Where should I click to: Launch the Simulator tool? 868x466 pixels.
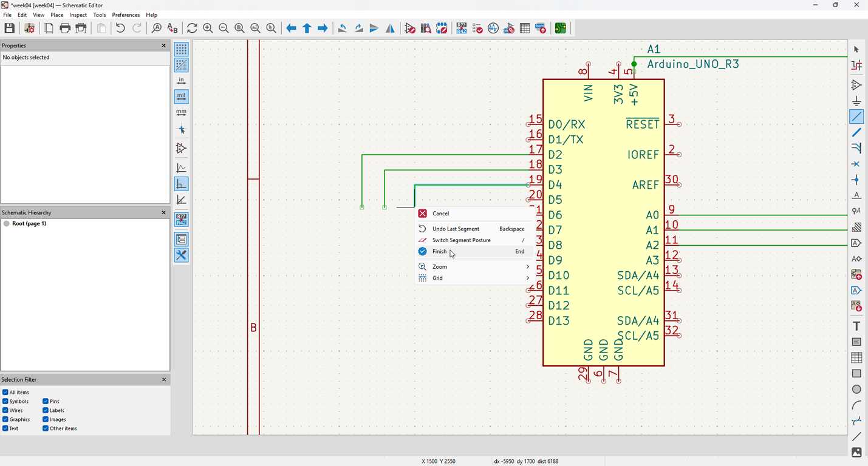pos(493,28)
